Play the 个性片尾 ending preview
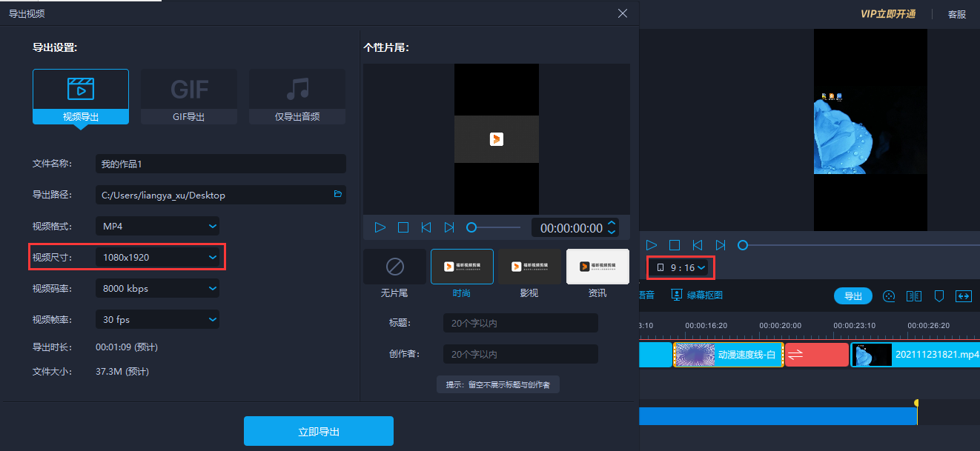 380,227
